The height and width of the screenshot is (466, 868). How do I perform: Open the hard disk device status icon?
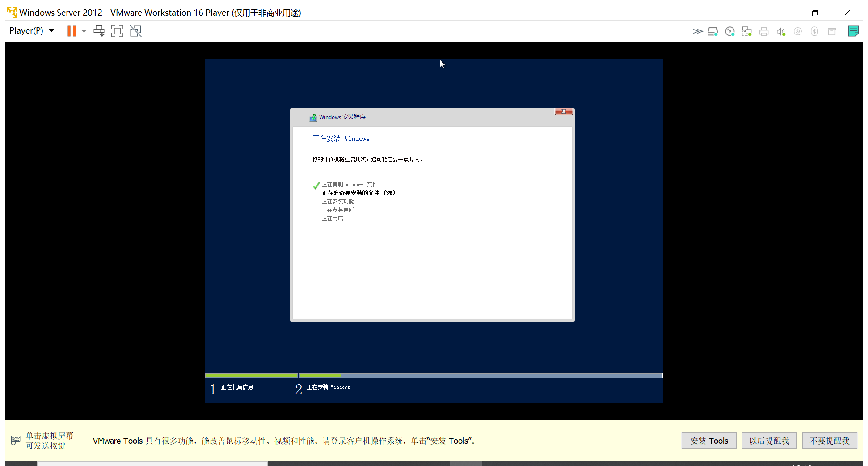(x=713, y=31)
